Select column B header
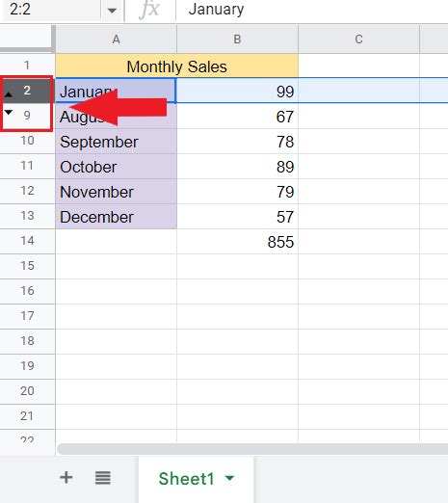448x503 pixels. [237, 40]
